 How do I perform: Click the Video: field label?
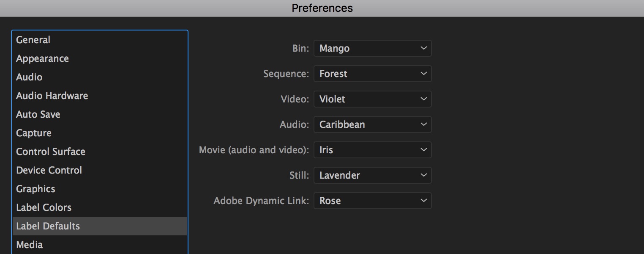pyautogui.click(x=295, y=99)
